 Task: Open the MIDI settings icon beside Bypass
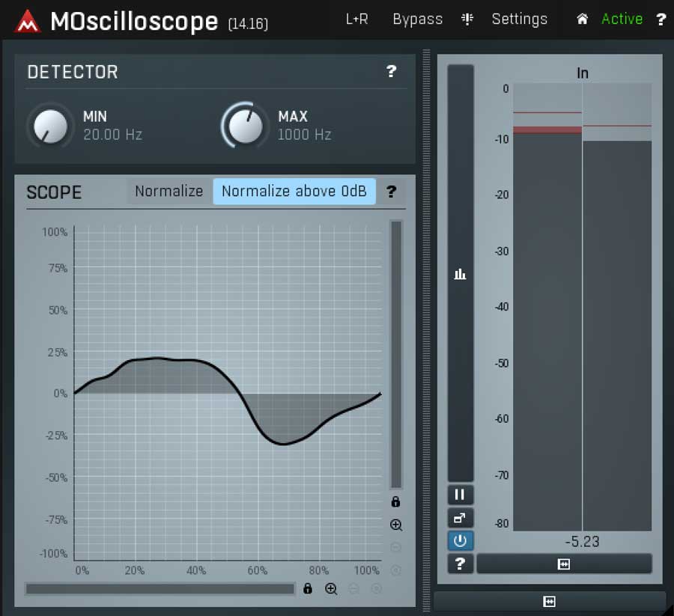(x=467, y=19)
